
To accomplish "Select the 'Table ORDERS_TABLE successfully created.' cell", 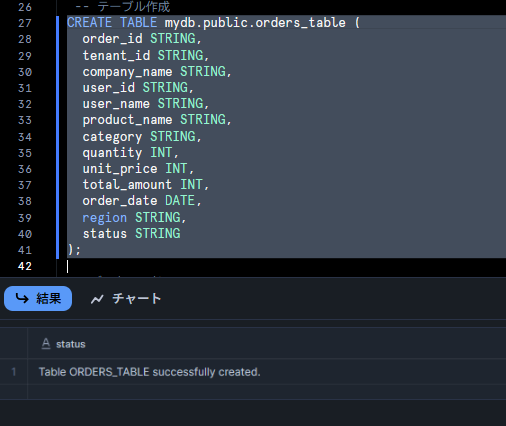I will tap(149, 372).
